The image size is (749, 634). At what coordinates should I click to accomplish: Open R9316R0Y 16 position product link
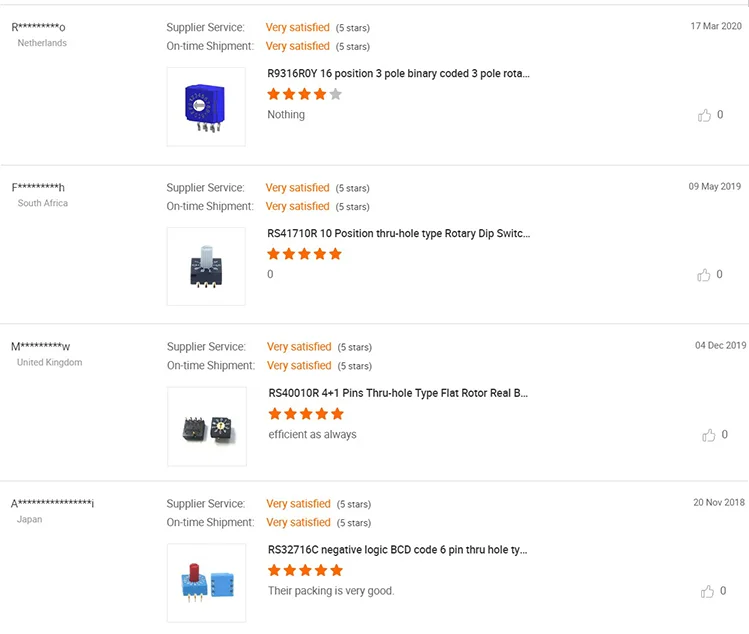pyautogui.click(x=398, y=73)
